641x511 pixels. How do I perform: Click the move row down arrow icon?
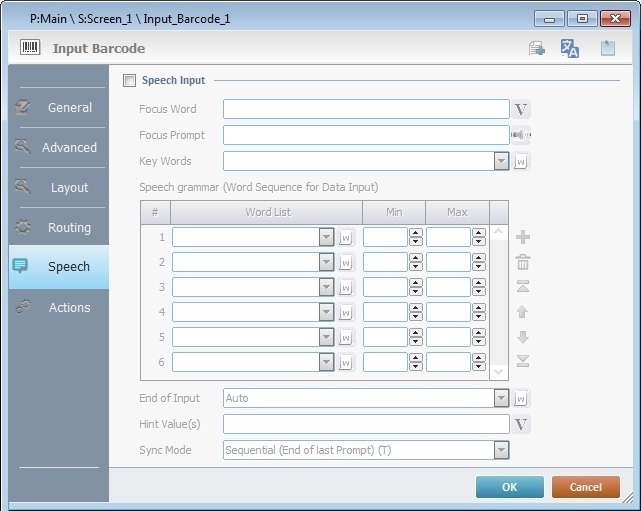(522, 337)
